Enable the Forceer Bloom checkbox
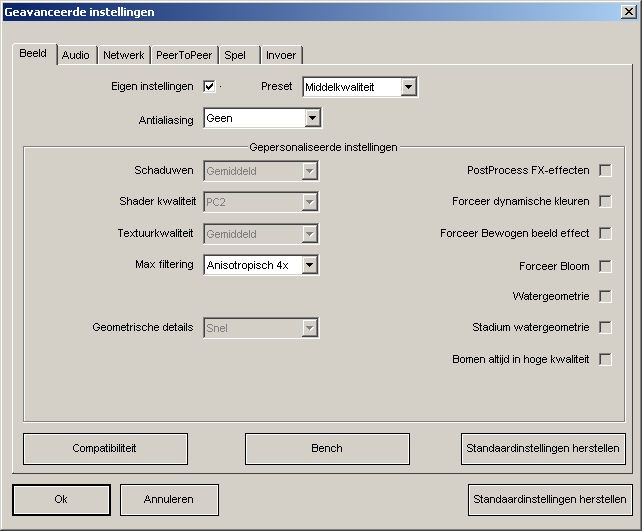 605,266
